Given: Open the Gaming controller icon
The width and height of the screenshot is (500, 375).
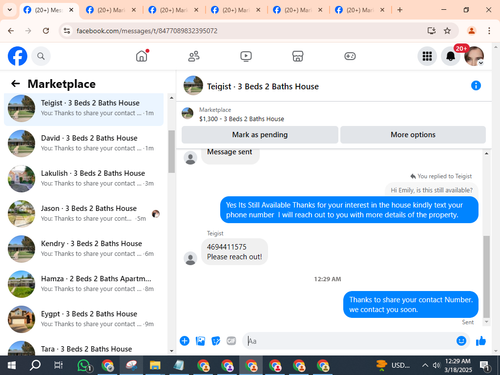Looking at the screenshot, I should click(350, 56).
